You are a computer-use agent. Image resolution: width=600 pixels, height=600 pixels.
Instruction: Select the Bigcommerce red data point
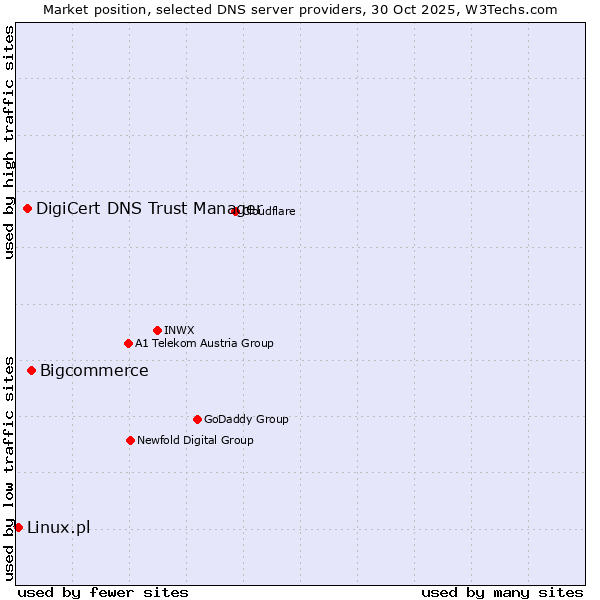tap(31, 370)
